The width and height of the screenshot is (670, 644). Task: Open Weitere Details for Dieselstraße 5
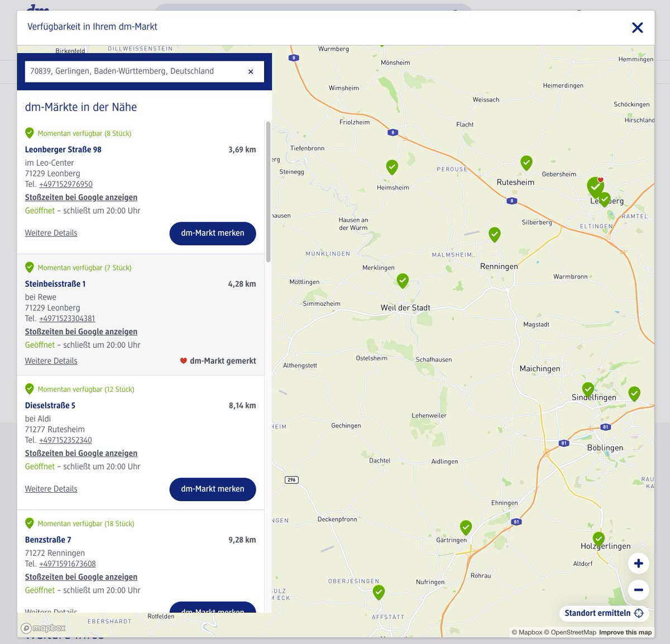pos(51,489)
